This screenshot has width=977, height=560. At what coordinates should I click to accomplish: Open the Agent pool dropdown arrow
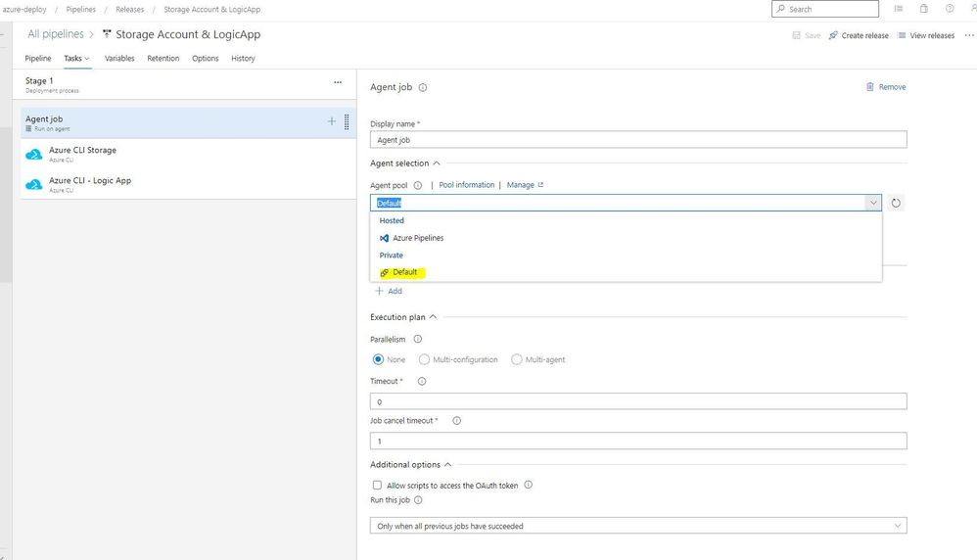(x=873, y=203)
